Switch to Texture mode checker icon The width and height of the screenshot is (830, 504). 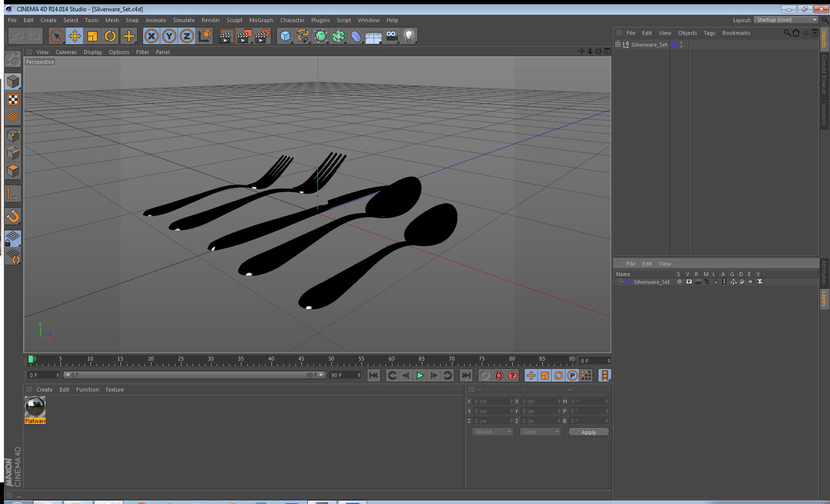[13, 100]
